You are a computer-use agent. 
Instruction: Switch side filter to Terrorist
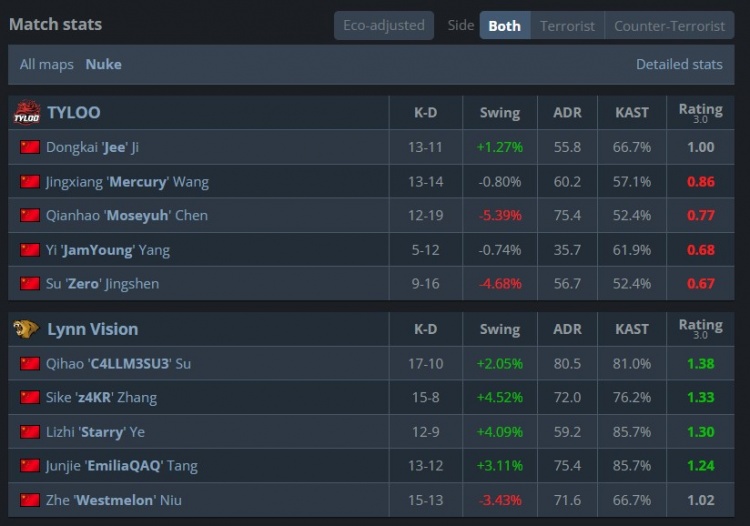point(567,25)
